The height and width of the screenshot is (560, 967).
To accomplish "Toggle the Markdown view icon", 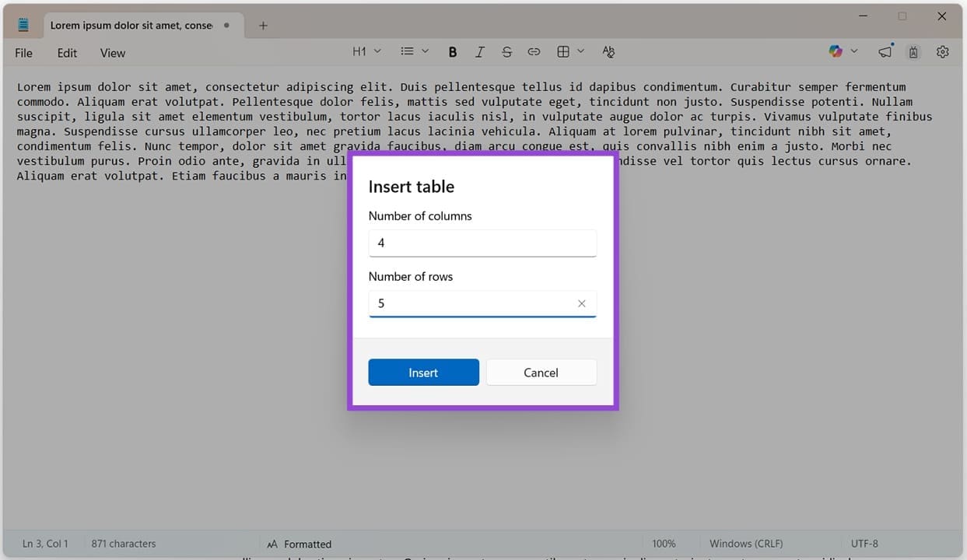I will tap(913, 51).
